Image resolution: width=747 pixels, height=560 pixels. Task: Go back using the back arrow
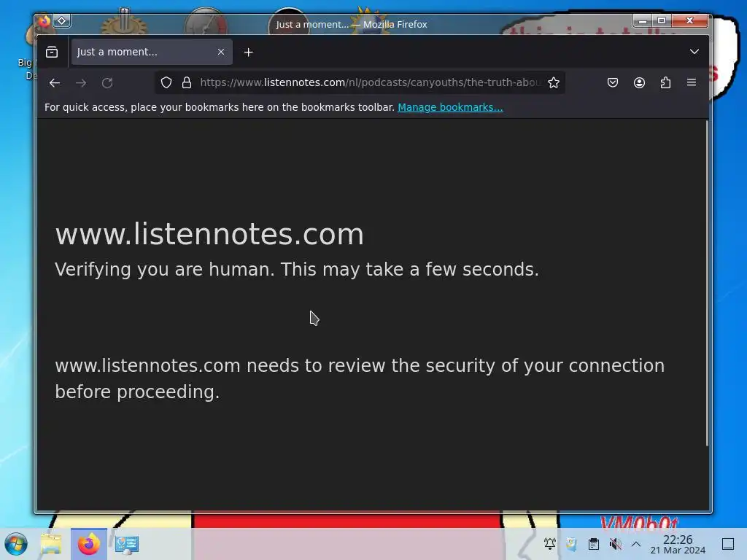pyautogui.click(x=54, y=83)
